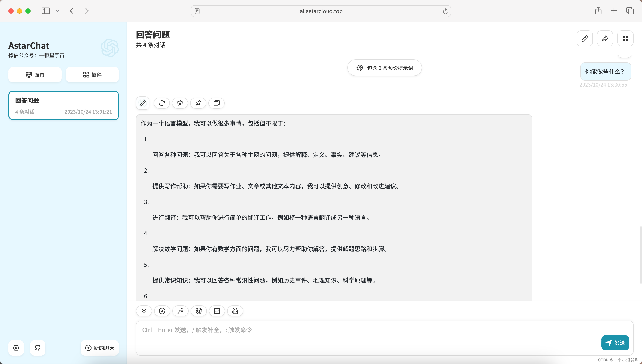Click the reader view icon in address bar
This screenshot has height=364, width=642.
point(197,11)
